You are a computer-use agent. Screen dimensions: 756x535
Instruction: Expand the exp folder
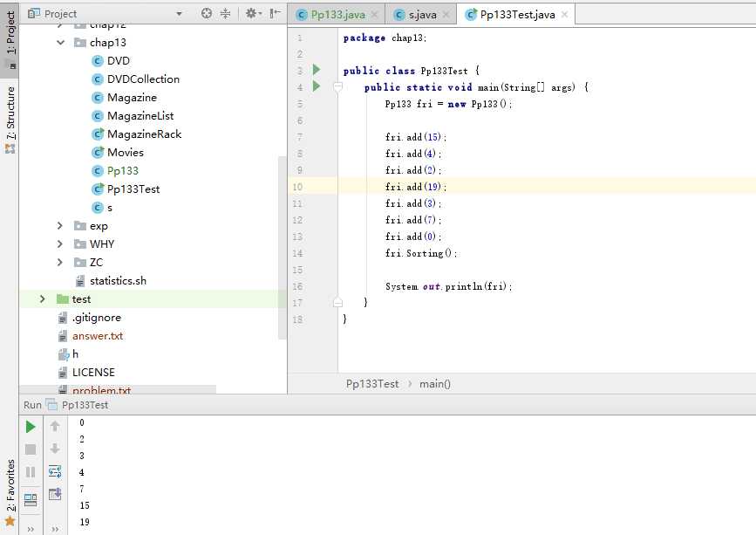click(60, 226)
